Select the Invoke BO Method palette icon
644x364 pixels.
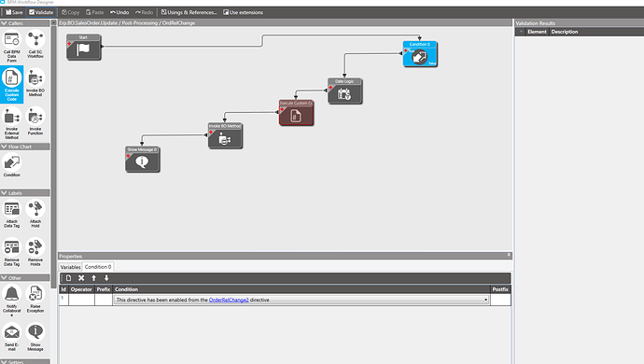tap(35, 82)
